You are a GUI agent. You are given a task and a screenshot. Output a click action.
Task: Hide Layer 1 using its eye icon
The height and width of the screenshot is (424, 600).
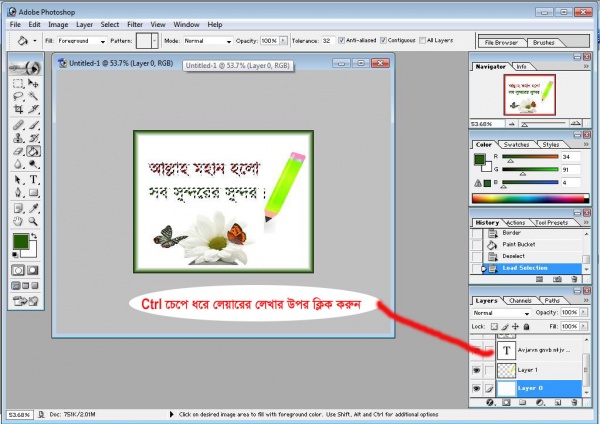(476, 370)
